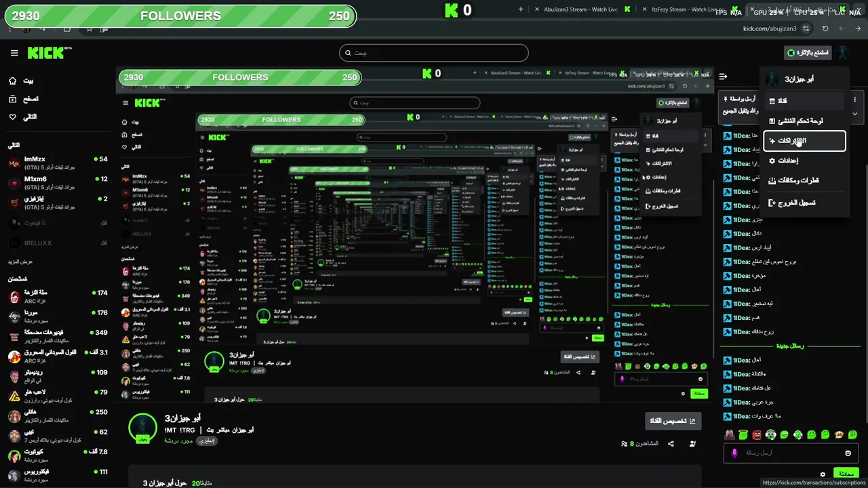Close the Abulizan3 Stream browser tab

536,9
